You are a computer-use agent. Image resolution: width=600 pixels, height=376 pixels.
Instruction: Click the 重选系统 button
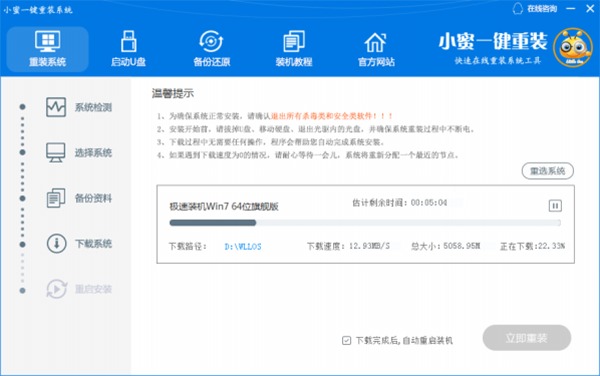[548, 171]
